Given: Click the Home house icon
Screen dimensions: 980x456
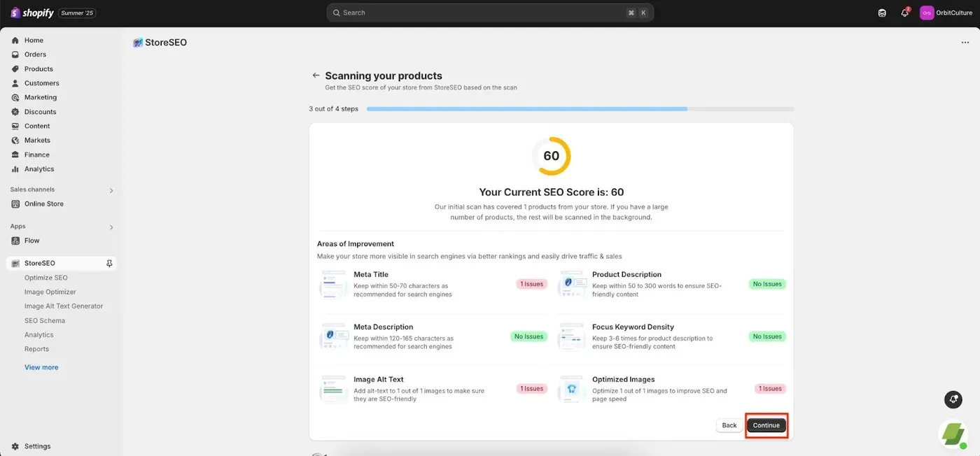Looking at the screenshot, I should point(15,40).
